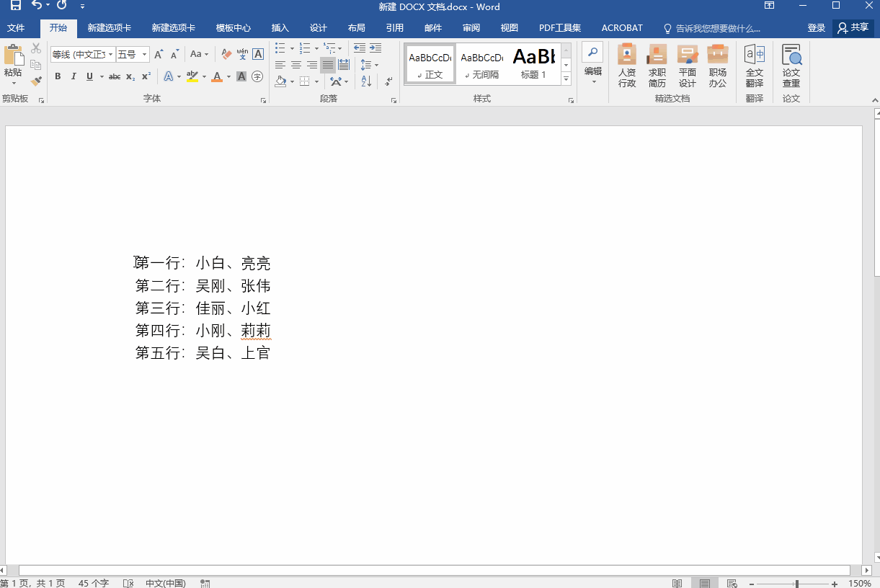Screen dimensions: 880x588
Task: Enable strikethrough formatting
Action: coord(114,76)
